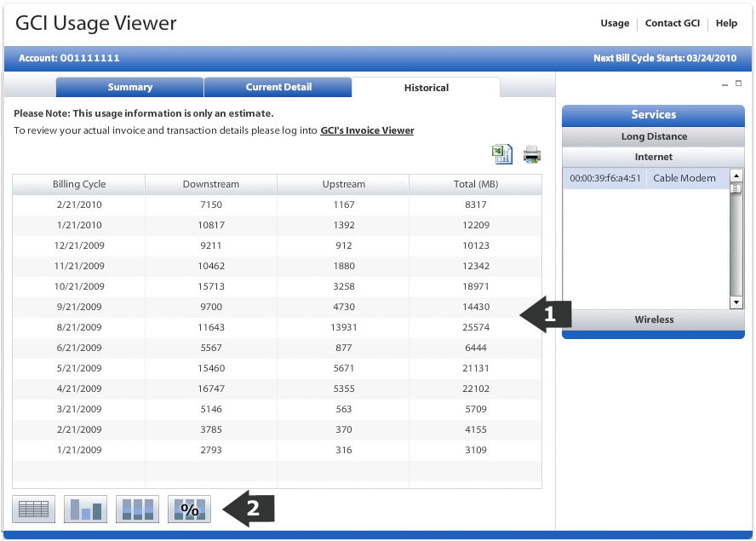Click downstream value 16747
This screenshot has width=756, height=541.
(x=210, y=388)
